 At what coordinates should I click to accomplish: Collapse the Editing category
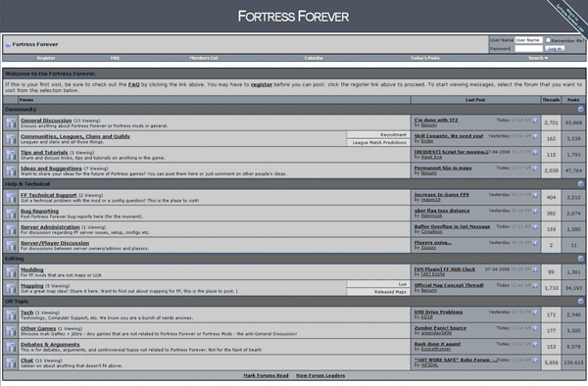pyautogui.click(x=580, y=259)
